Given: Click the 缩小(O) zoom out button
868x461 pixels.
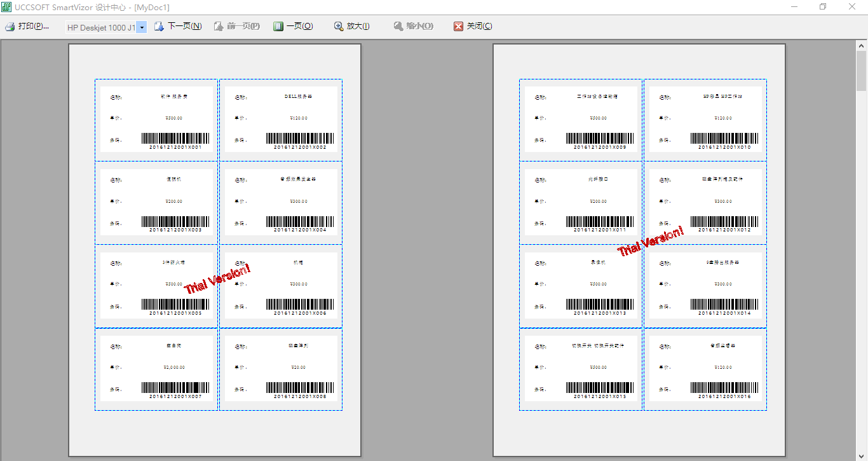Looking at the screenshot, I should (x=413, y=26).
